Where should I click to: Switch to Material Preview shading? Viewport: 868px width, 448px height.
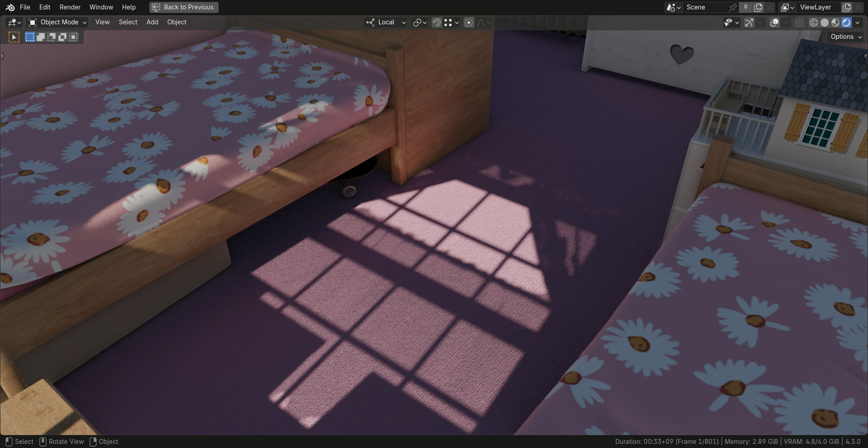[835, 22]
